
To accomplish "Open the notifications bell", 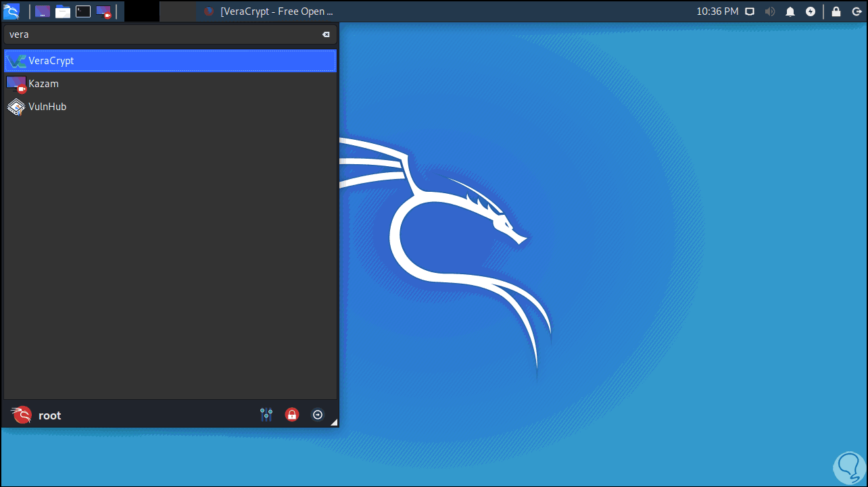I will 790,11.
